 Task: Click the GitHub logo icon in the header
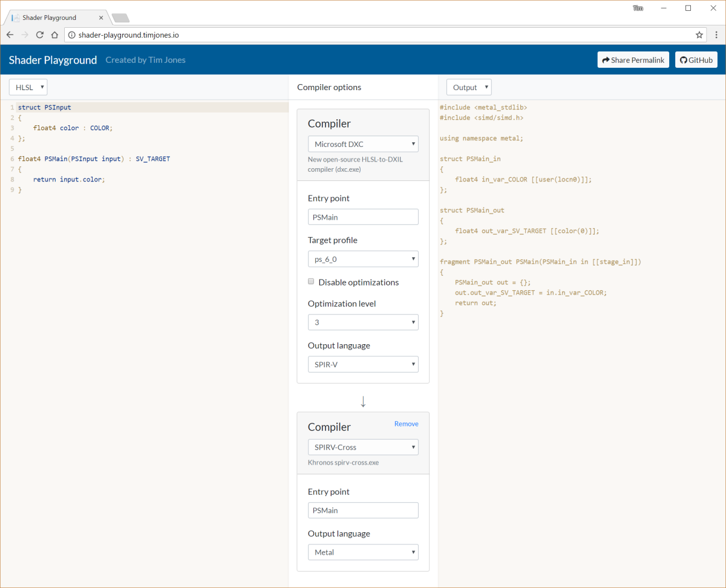point(683,59)
